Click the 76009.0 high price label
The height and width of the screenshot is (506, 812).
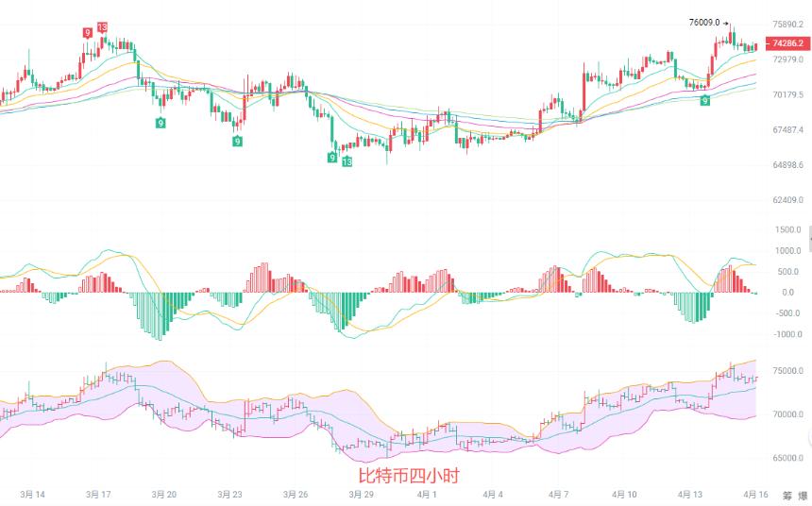[x=704, y=23]
